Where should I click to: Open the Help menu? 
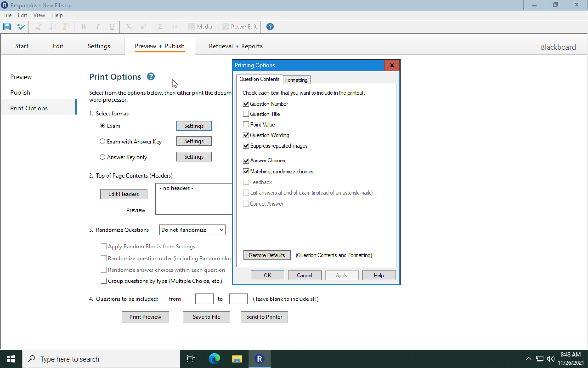coord(57,15)
